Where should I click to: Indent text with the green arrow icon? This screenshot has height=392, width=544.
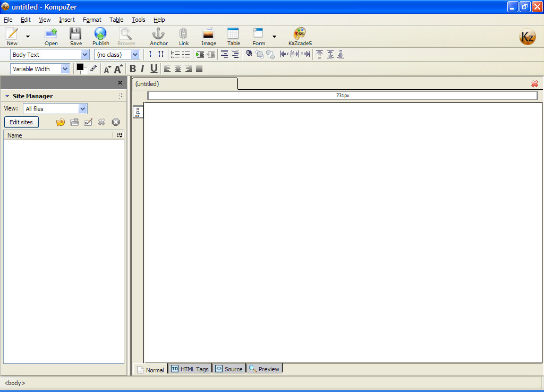[x=200, y=55]
